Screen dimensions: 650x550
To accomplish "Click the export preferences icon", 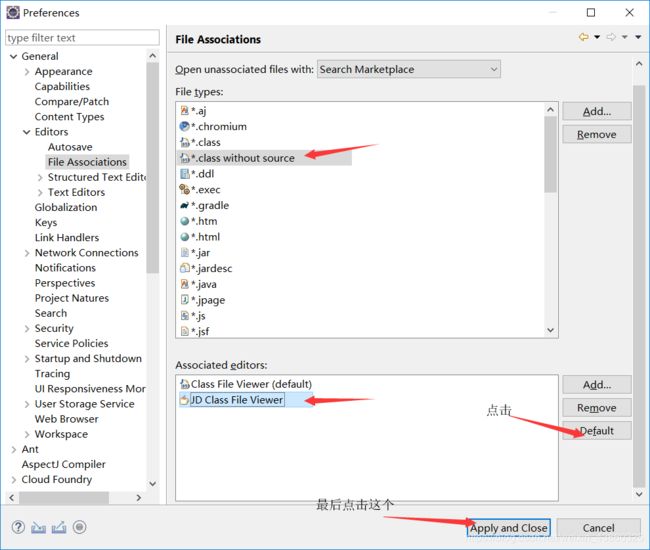I will coord(59,527).
